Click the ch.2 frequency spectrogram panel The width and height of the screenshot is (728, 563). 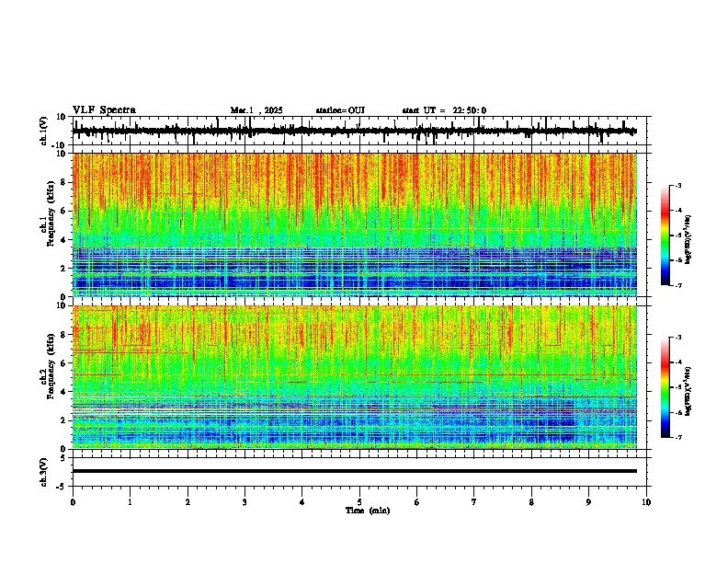point(355,377)
